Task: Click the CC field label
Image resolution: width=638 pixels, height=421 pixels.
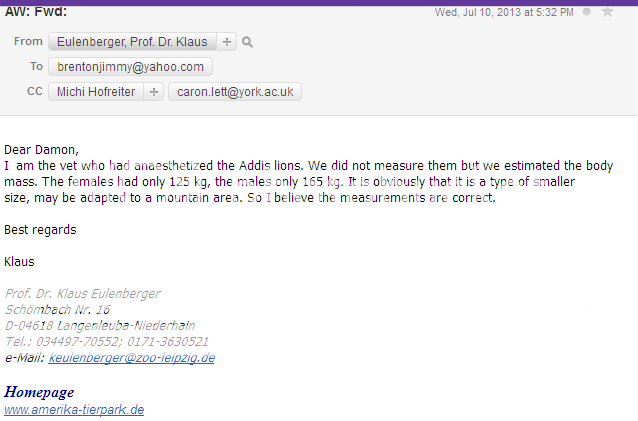Action: click(34, 92)
